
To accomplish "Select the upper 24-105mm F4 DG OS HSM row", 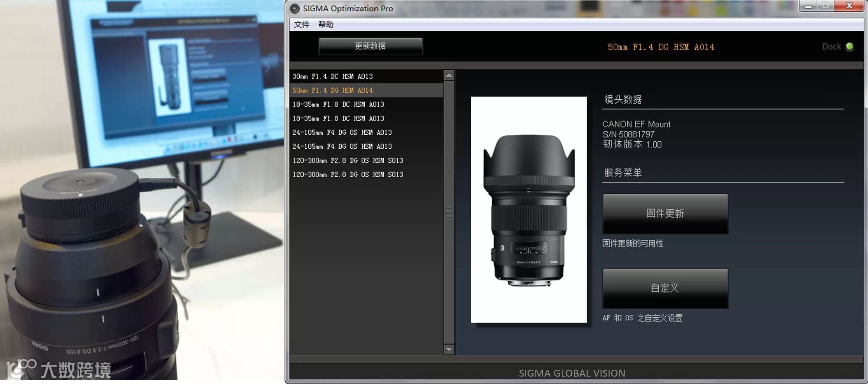I will 366,132.
